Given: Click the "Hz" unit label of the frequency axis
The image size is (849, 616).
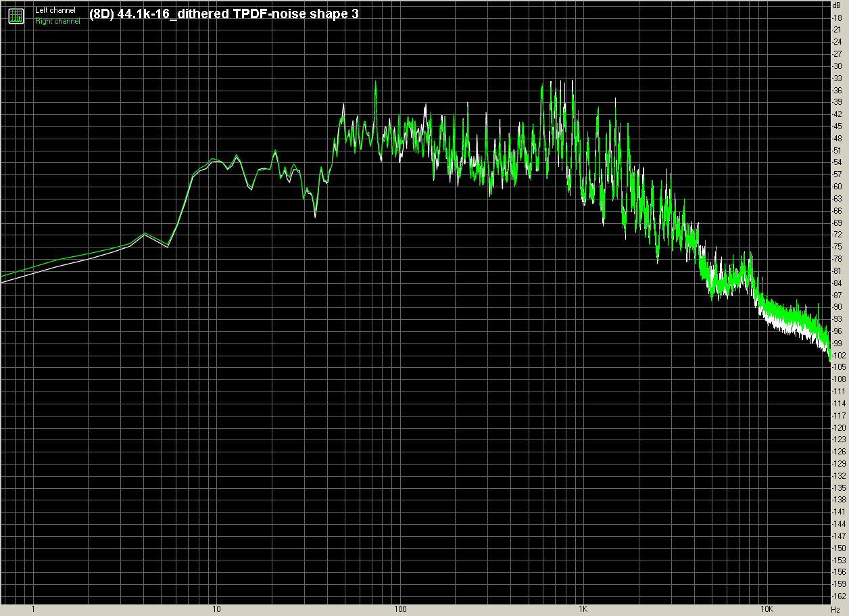Looking at the screenshot, I should click(x=835, y=611).
